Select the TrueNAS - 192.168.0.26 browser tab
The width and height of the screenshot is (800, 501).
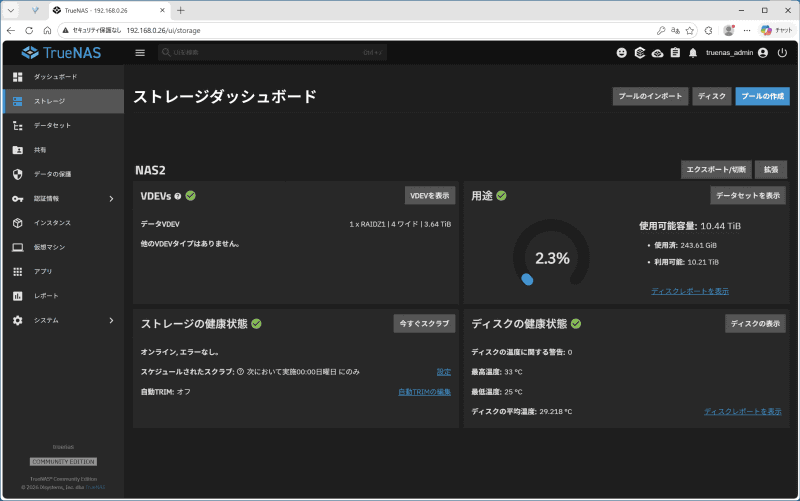[110, 10]
